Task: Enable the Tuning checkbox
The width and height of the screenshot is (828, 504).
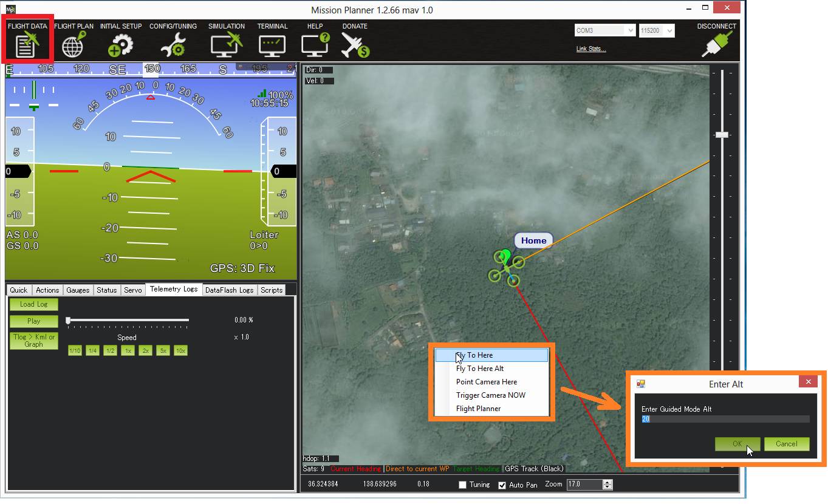Action: (463, 485)
